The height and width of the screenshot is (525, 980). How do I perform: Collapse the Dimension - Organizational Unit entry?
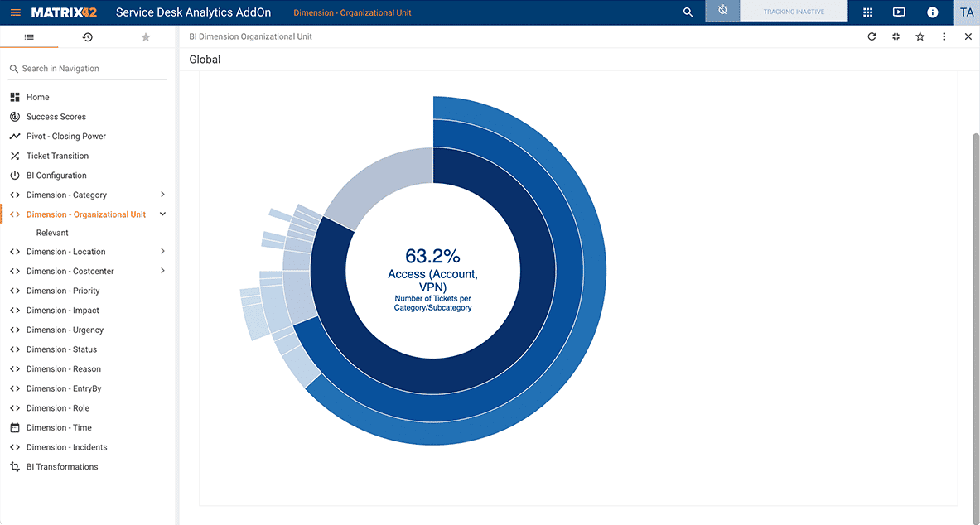[162, 214]
